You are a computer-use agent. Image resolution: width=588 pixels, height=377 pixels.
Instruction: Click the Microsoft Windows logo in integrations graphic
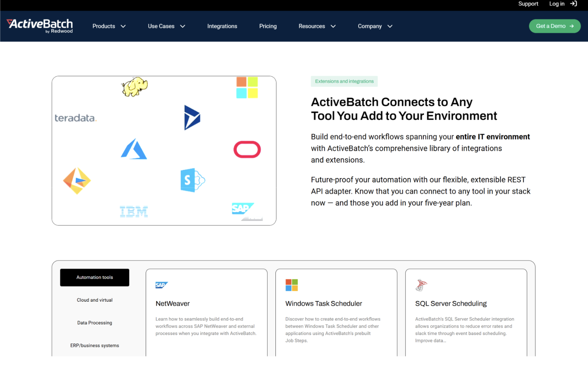pos(247,88)
